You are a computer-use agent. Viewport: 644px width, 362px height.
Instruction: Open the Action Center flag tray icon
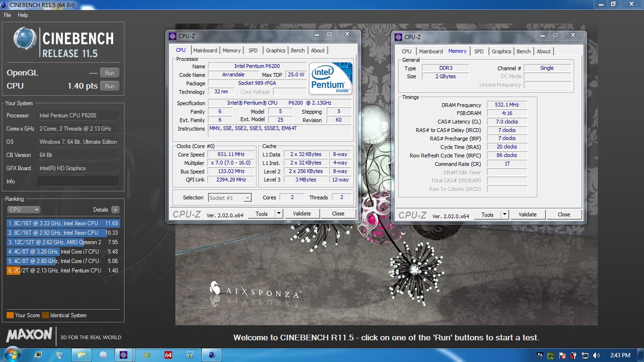(x=562, y=355)
